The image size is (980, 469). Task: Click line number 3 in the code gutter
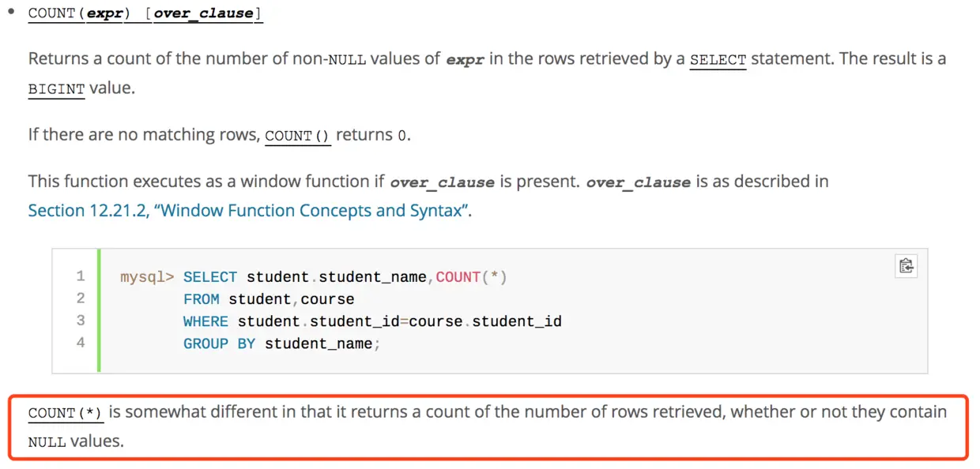pos(81,321)
